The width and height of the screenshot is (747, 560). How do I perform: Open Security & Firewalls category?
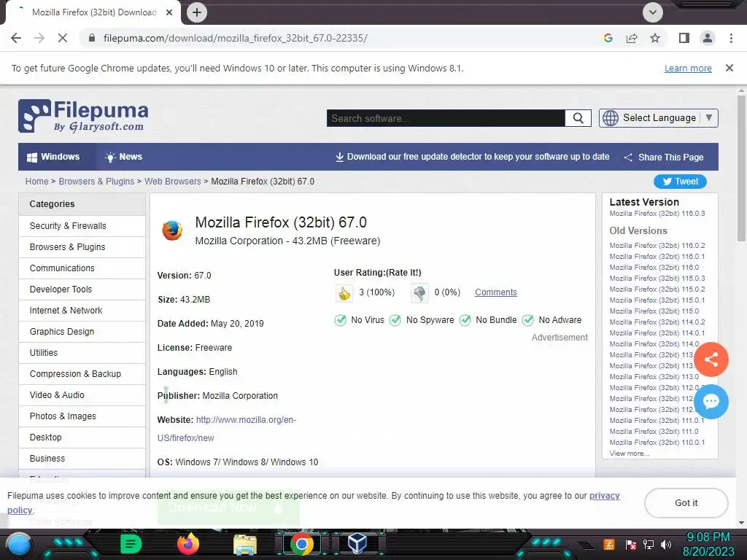click(x=82, y=226)
